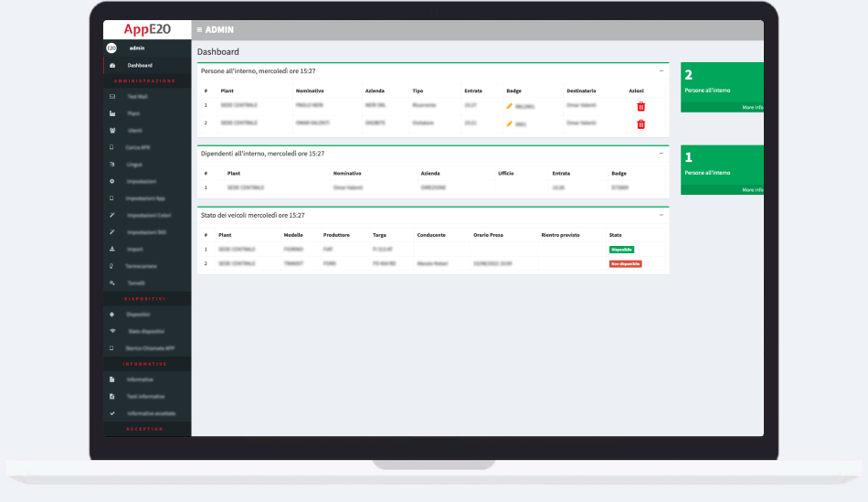The image size is (868, 502).
Task: Click the Rientro previsto column header
Action: [x=560, y=235]
